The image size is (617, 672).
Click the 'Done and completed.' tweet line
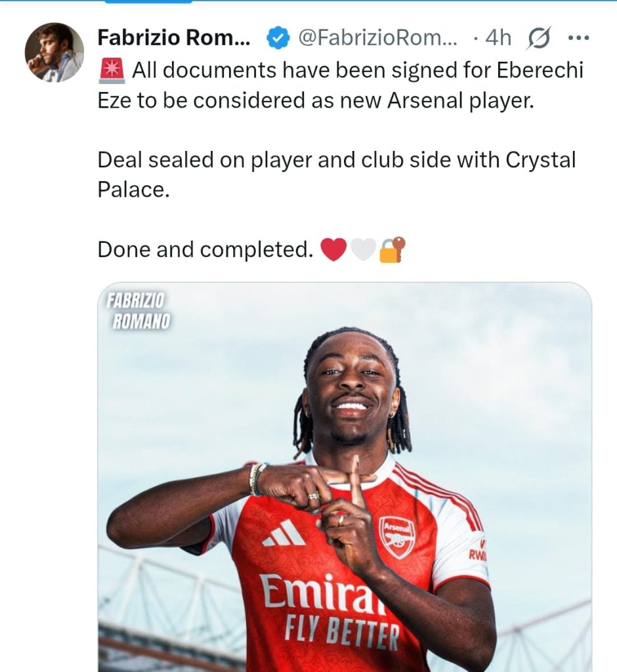[205, 249]
